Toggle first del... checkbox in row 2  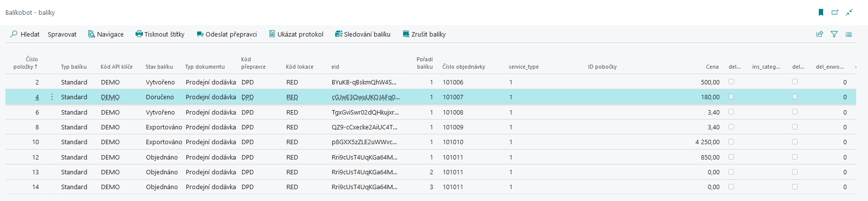tap(731, 82)
